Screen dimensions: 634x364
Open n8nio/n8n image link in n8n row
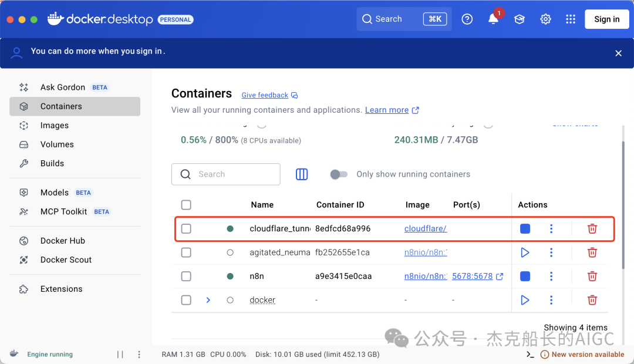coord(426,277)
